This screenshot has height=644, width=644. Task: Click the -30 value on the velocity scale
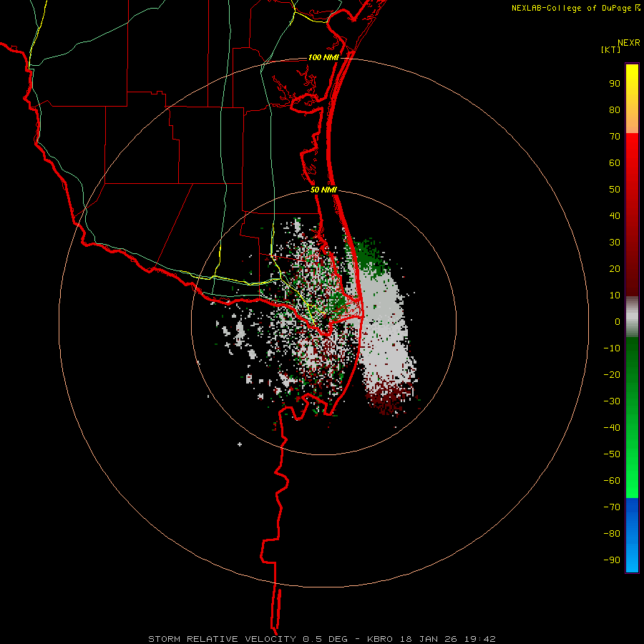tap(612, 401)
